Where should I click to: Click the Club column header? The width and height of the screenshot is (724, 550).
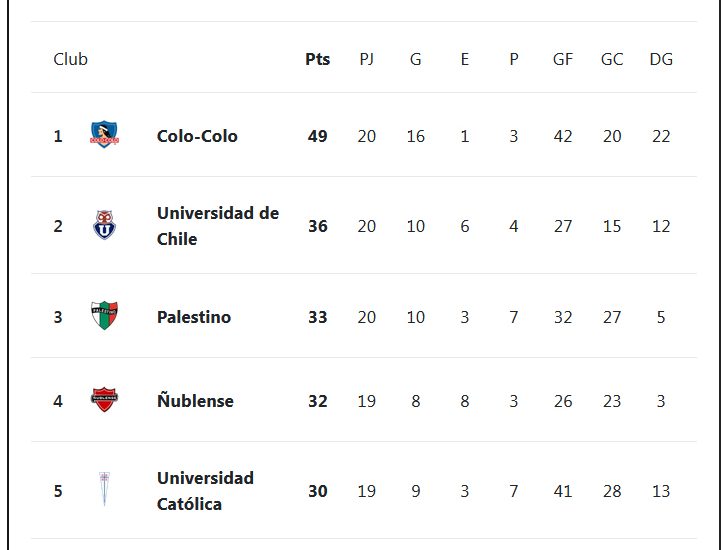point(71,59)
